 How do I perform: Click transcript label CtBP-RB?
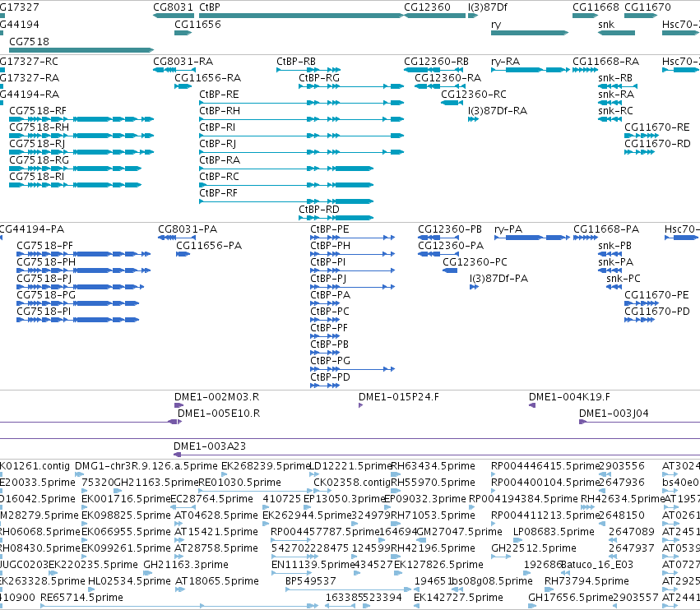[296, 61]
